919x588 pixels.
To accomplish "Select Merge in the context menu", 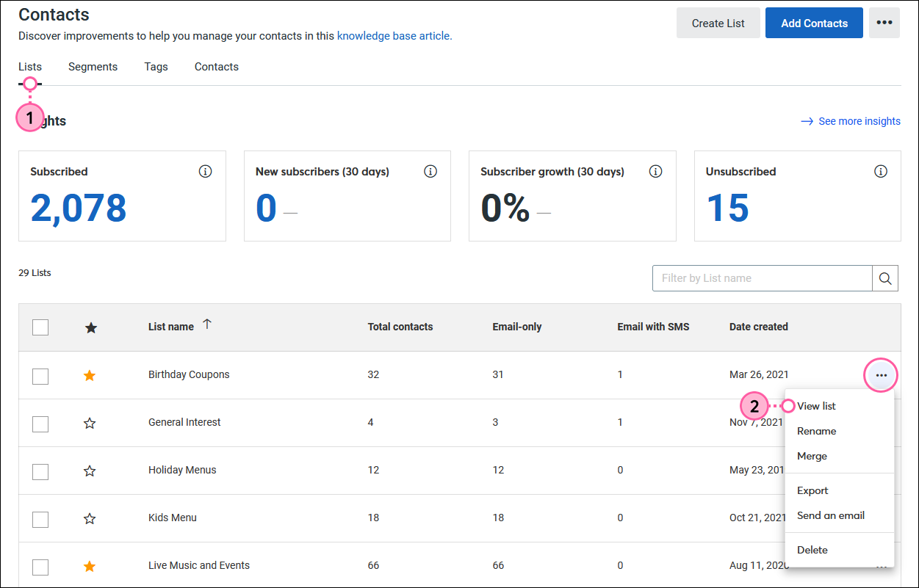I will [x=812, y=456].
